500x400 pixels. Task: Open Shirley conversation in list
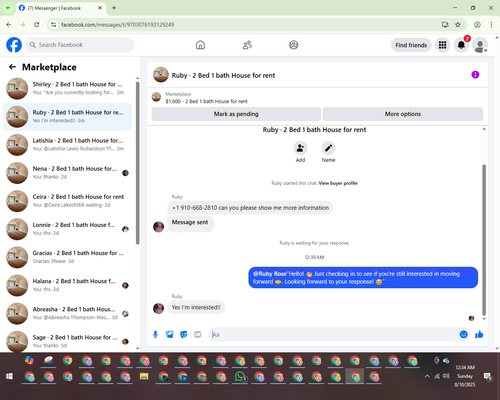pyautogui.click(x=67, y=89)
